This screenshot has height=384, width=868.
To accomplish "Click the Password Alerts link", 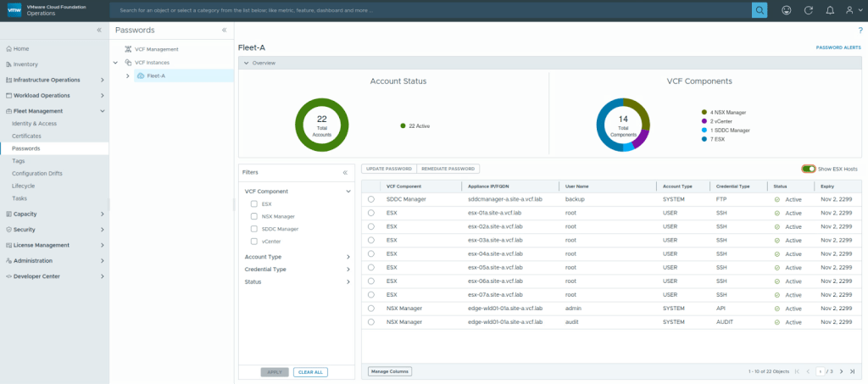I will coord(837,48).
